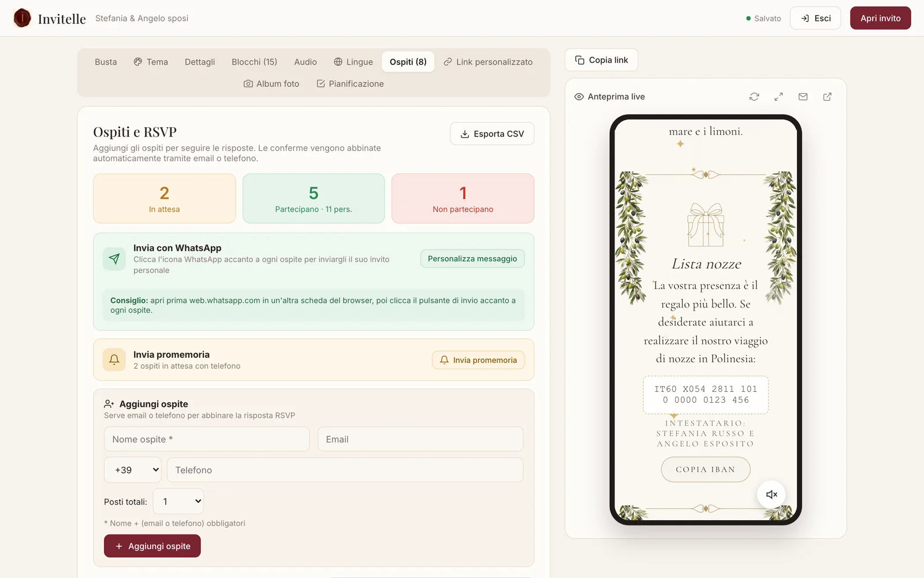924x578 pixels.
Task: Open the Album foto tab
Action: point(271,84)
